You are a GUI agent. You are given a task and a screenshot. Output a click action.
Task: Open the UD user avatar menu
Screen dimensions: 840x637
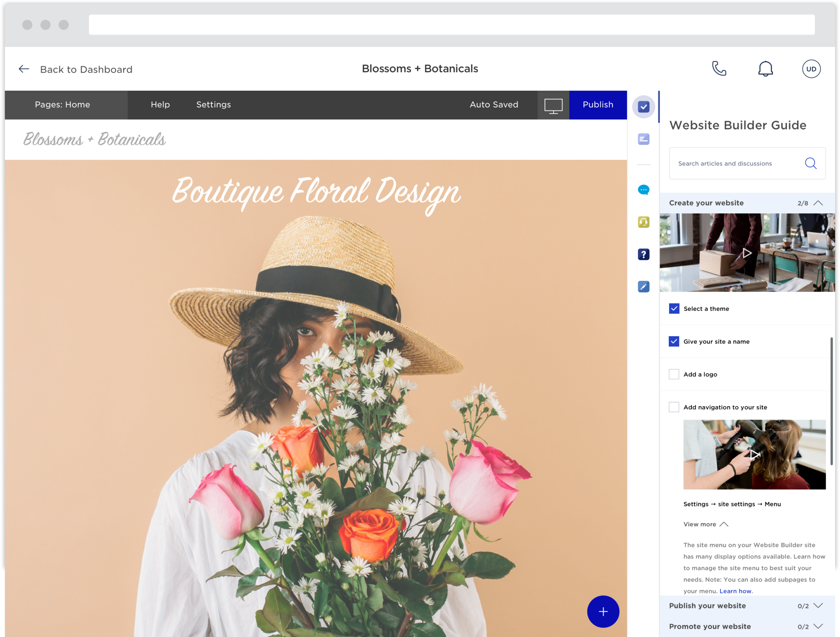pos(811,69)
